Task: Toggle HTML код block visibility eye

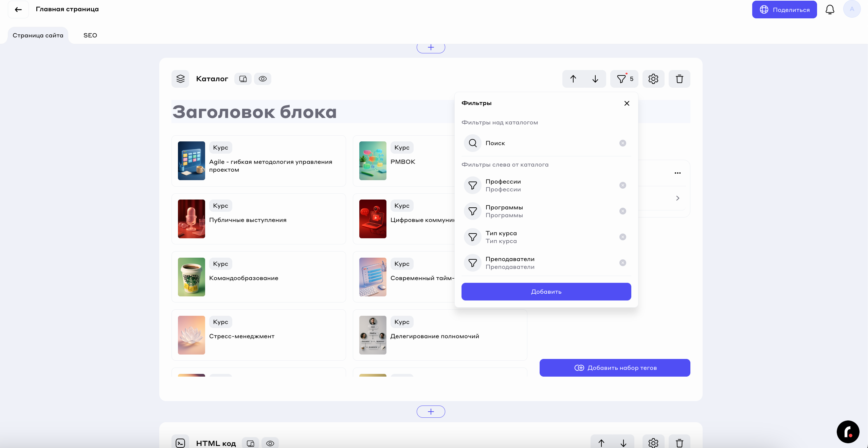Action: (x=270, y=443)
